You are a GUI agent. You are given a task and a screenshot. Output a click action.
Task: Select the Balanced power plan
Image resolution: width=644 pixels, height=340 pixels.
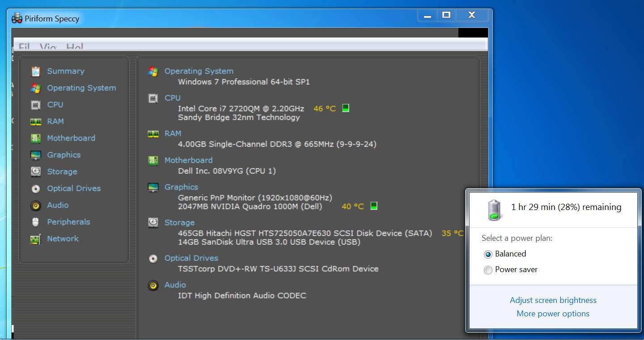(505, 254)
